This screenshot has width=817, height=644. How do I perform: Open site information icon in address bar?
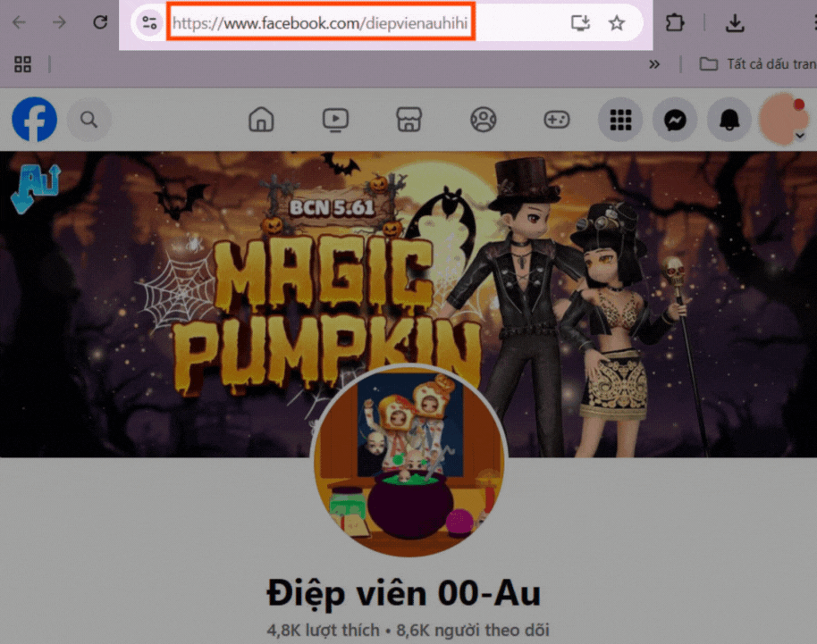(x=149, y=23)
